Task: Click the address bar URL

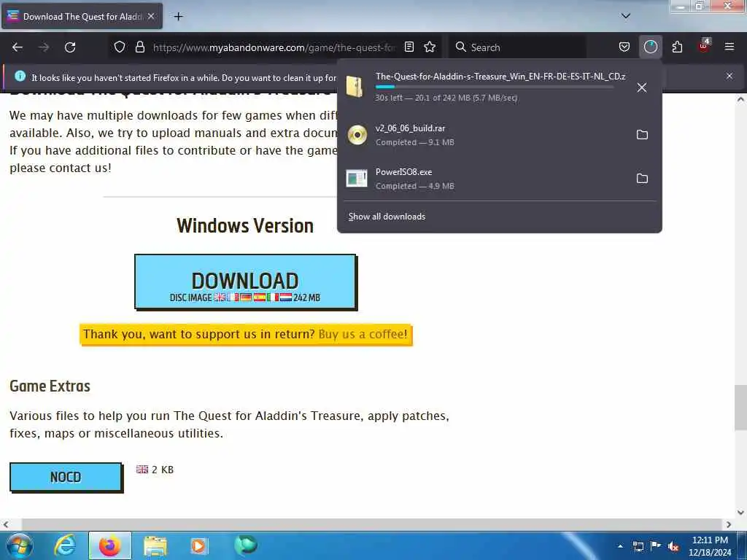Action: tap(274, 47)
